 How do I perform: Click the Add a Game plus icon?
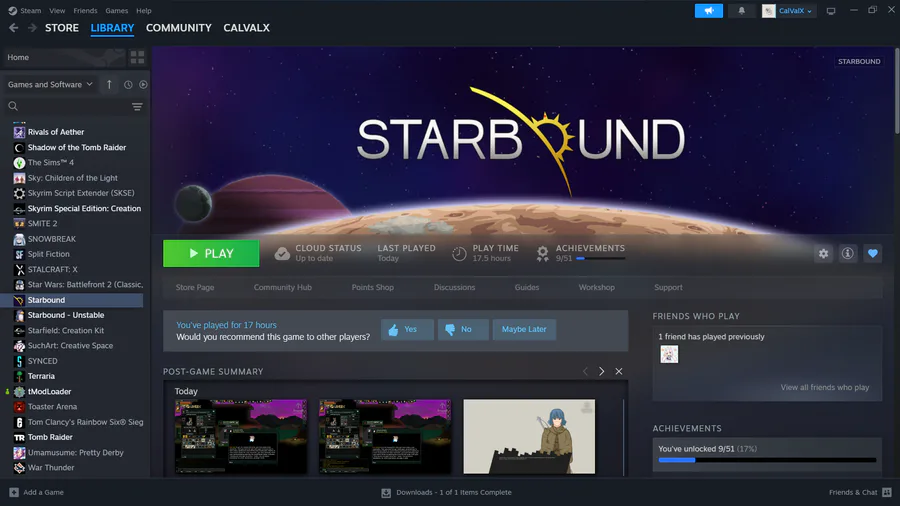tap(14, 492)
